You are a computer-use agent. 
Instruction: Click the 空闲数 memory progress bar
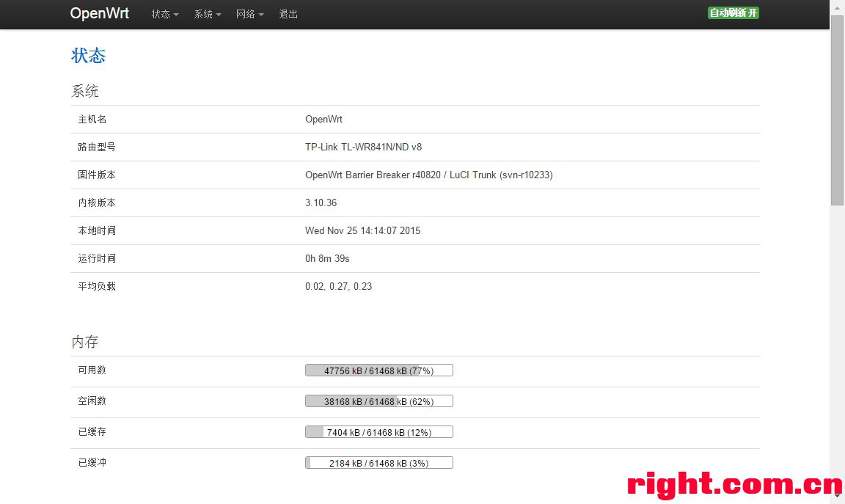click(378, 401)
